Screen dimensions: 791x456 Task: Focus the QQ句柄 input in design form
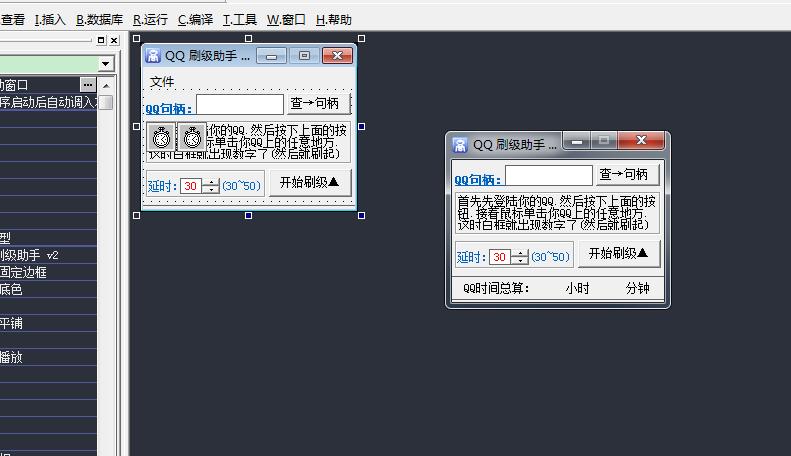[x=240, y=104]
